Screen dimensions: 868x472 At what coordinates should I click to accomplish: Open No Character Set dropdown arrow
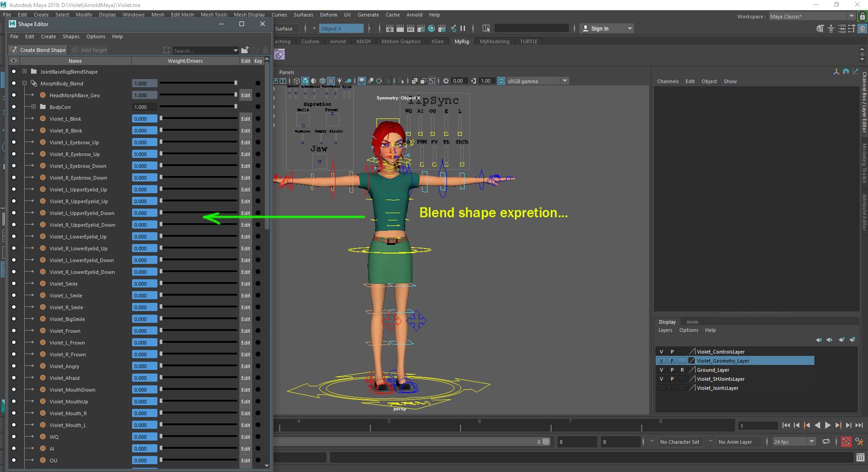coord(652,442)
